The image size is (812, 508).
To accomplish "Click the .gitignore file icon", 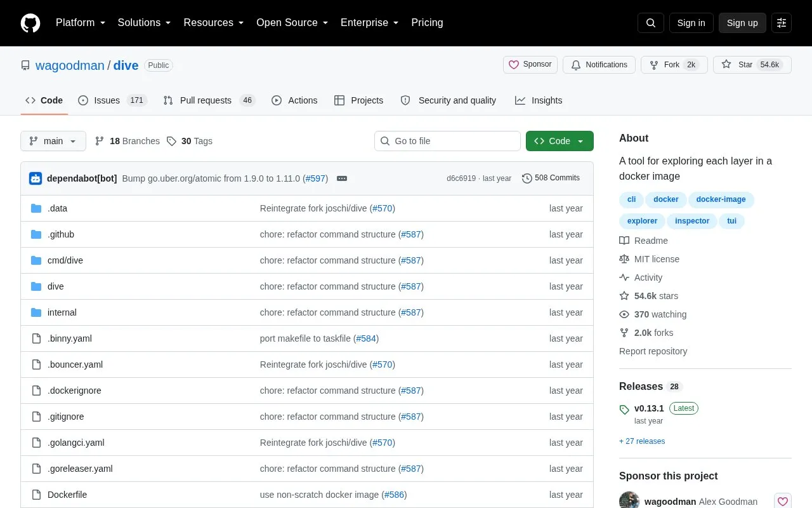I will pyautogui.click(x=36, y=417).
